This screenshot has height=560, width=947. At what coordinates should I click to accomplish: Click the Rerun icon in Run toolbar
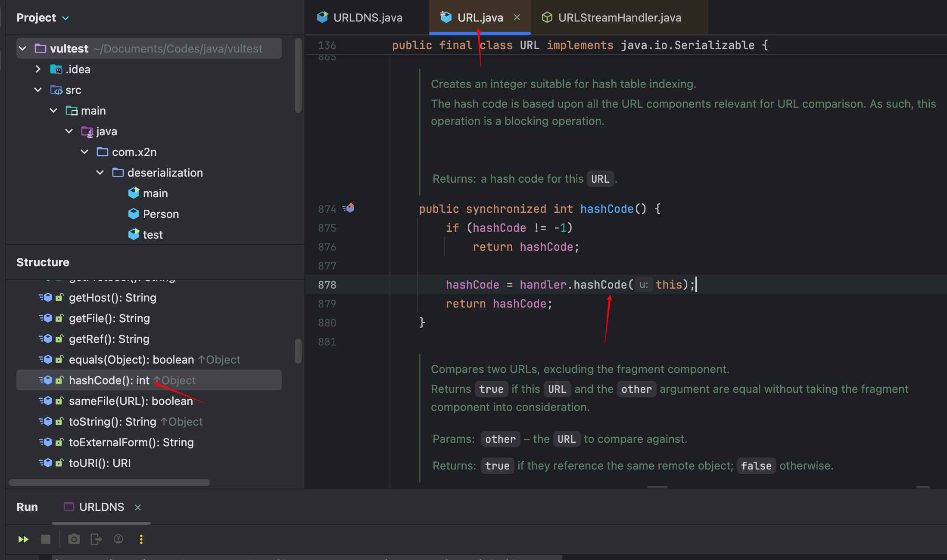click(x=23, y=539)
